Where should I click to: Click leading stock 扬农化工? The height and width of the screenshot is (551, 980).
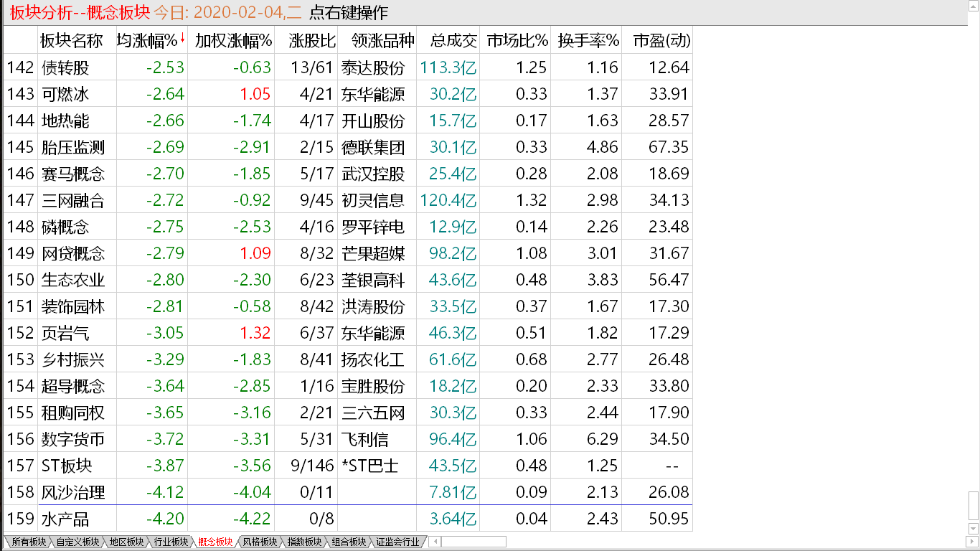(x=373, y=359)
